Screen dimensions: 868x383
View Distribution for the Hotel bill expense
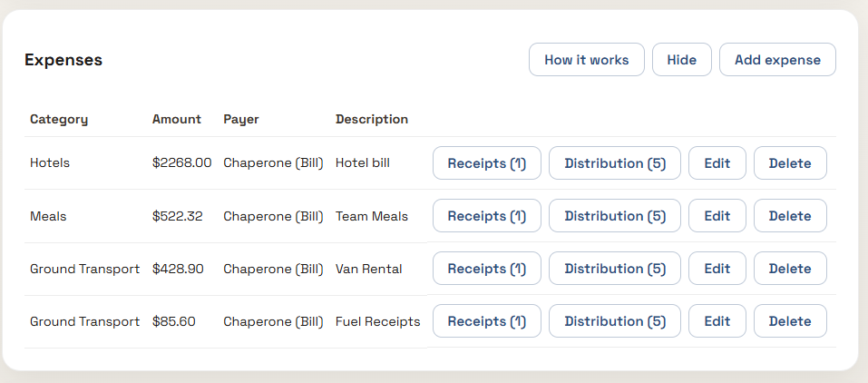[615, 163]
